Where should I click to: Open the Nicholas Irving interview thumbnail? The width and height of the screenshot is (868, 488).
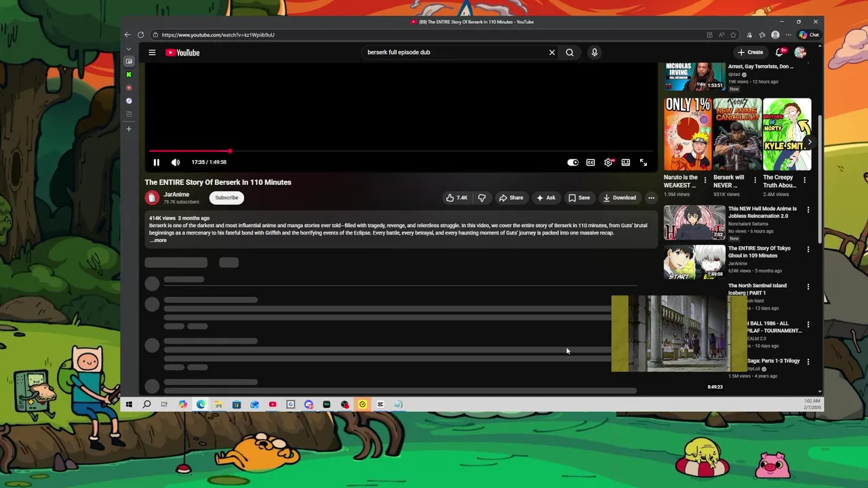point(694,77)
